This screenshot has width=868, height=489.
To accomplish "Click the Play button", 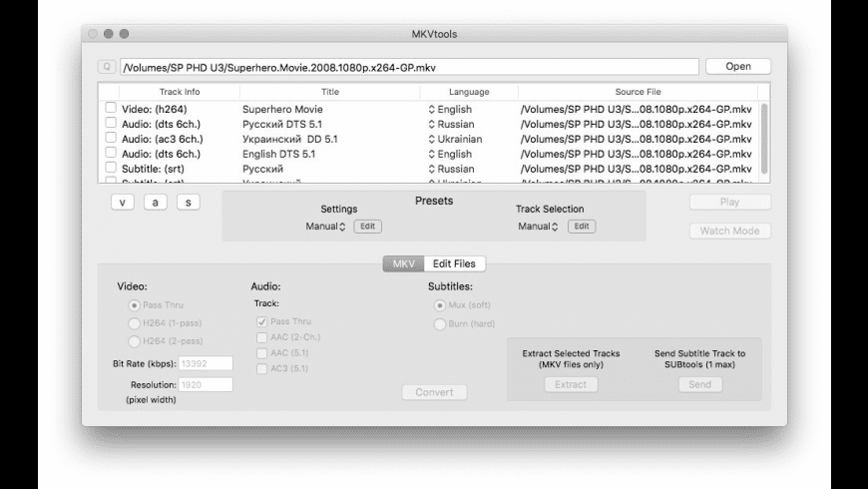I will (x=729, y=203).
